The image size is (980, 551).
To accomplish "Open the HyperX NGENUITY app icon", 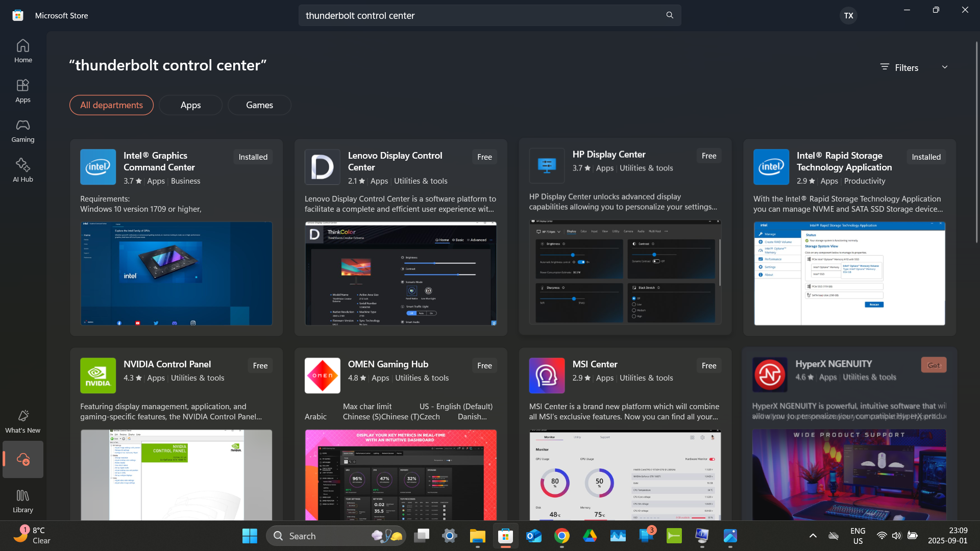I will coord(770,374).
